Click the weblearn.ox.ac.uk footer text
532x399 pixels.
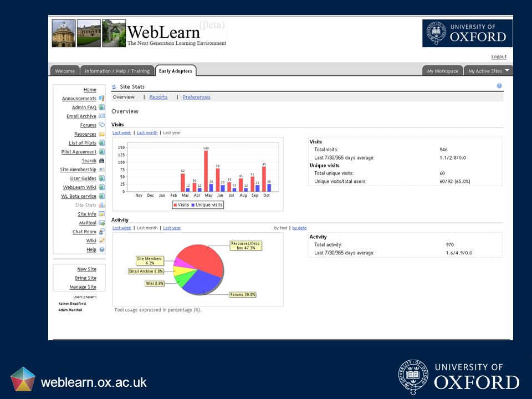(x=94, y=382)
